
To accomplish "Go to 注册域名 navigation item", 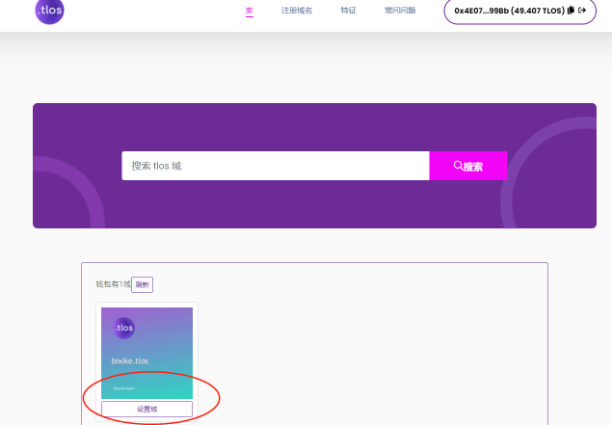I will point(296,10).
